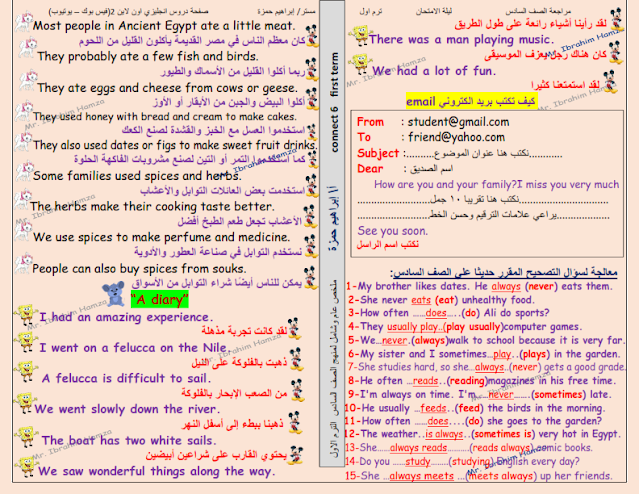This screenshot has height=494, width=639.
Task: Click sentence "5-We...never.(always)walk to school"
Action: click(486, 340)
